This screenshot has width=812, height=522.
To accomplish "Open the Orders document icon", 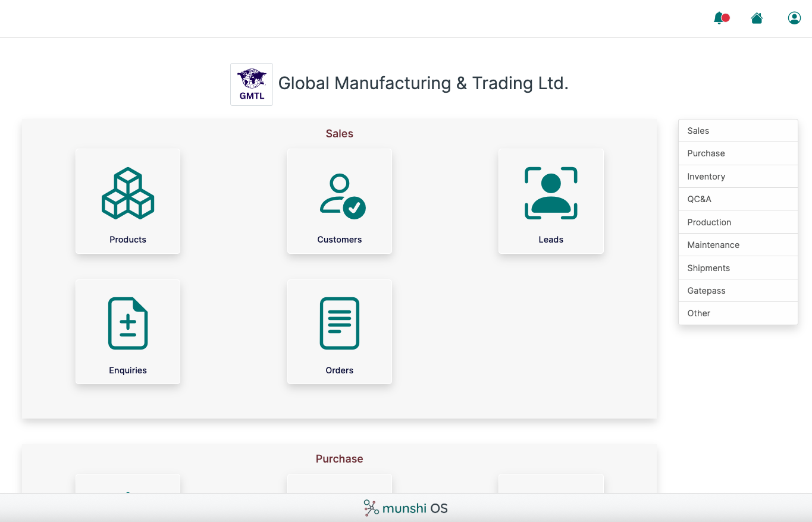I will tap(340, 323).
